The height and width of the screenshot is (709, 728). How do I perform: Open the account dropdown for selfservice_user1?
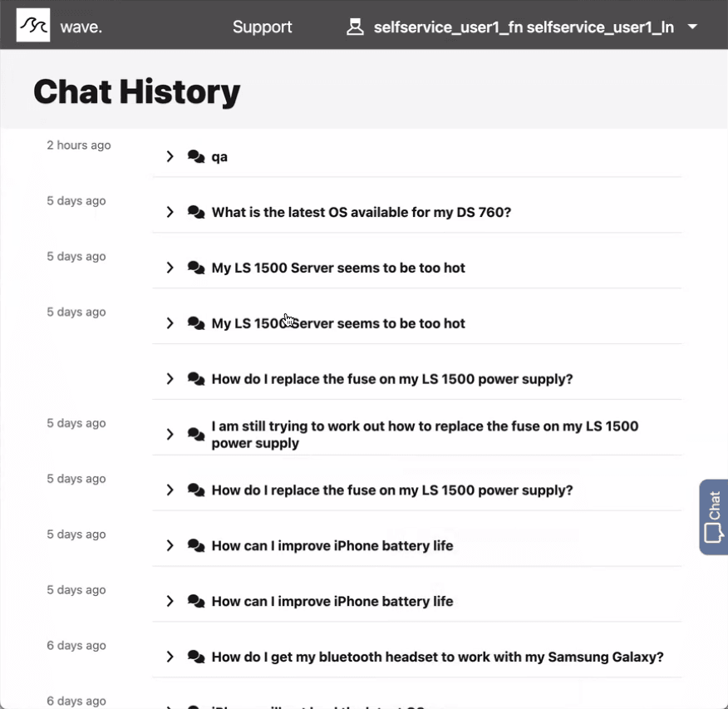click(692, 27)
